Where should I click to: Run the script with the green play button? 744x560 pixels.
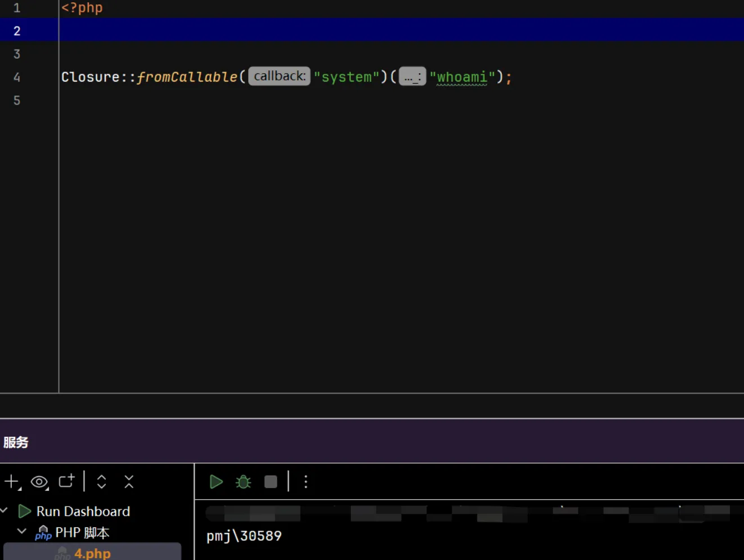[216, 482]
